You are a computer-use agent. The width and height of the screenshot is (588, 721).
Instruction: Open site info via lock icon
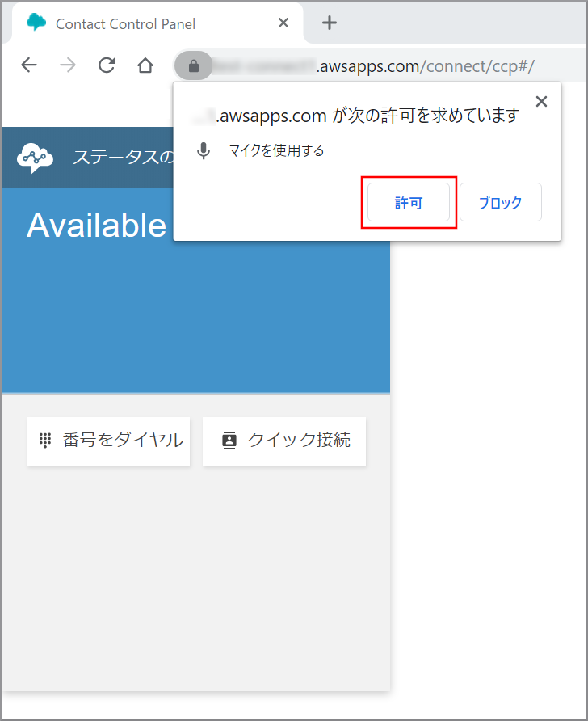tap(193, 65)
